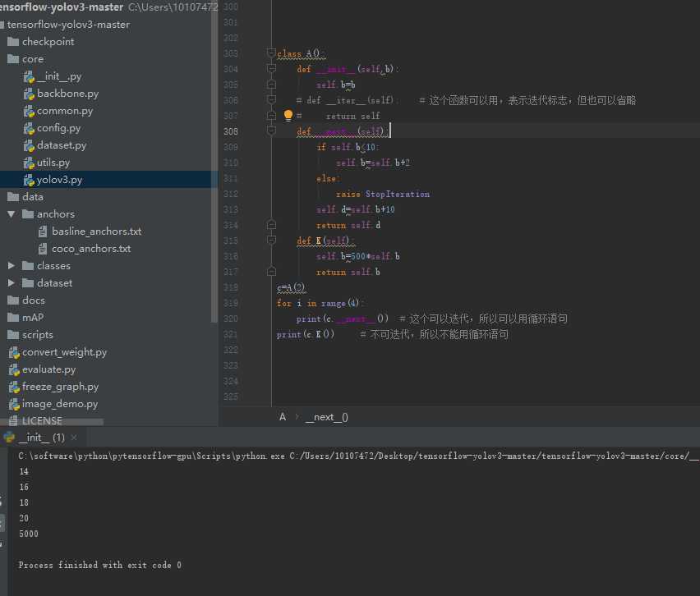Click the dataset.py Python file icon
The image size is (700, 596).
point(29,145)
